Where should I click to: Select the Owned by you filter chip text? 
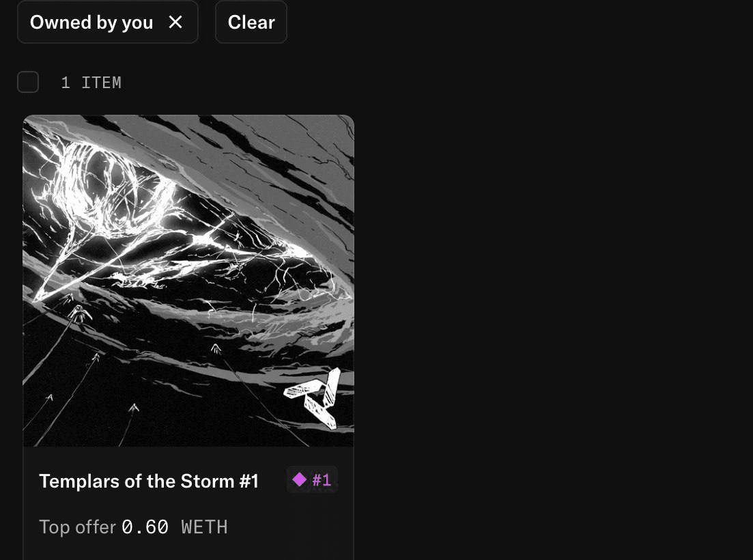[91, 22]
